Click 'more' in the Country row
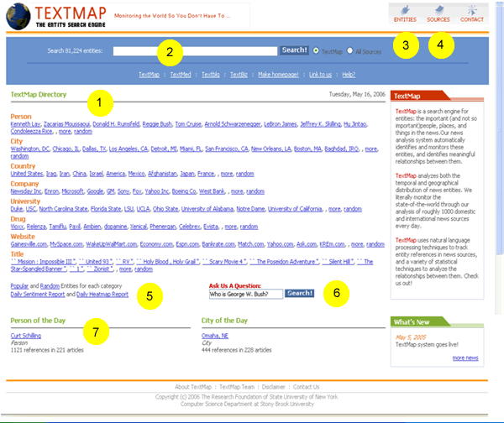The height and width of the screenshot is (423, 504). tap(227, 174)
